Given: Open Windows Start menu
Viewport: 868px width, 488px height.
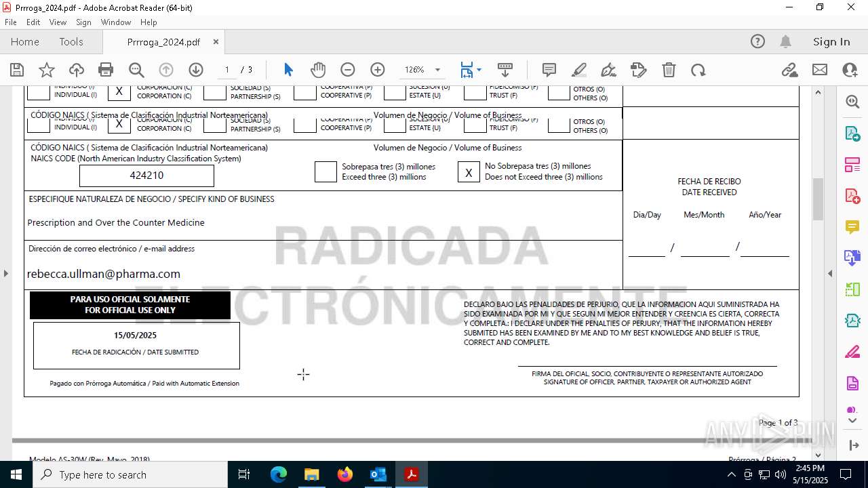Looking at the screenshot, I should [16, 474].
